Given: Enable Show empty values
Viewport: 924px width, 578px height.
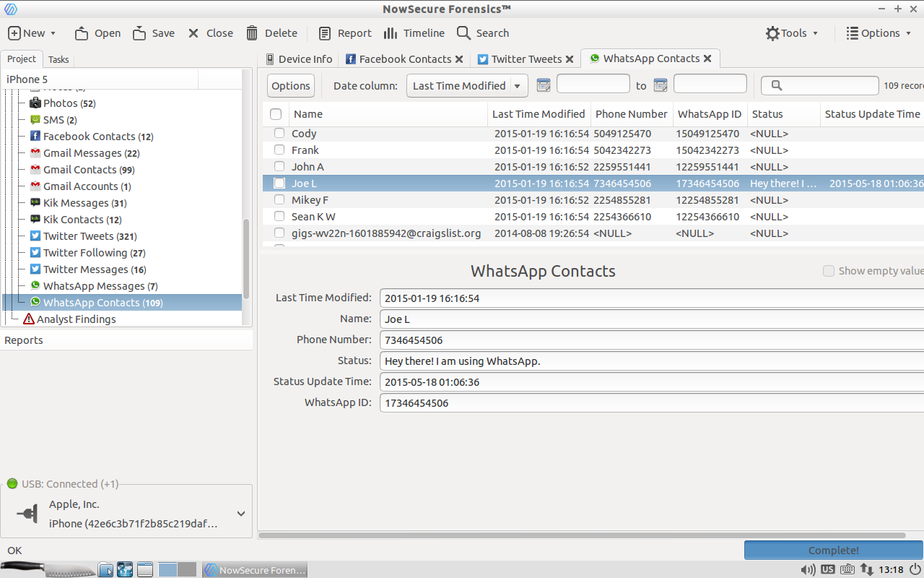Looking at the screenshot, I should coord(829,271).
